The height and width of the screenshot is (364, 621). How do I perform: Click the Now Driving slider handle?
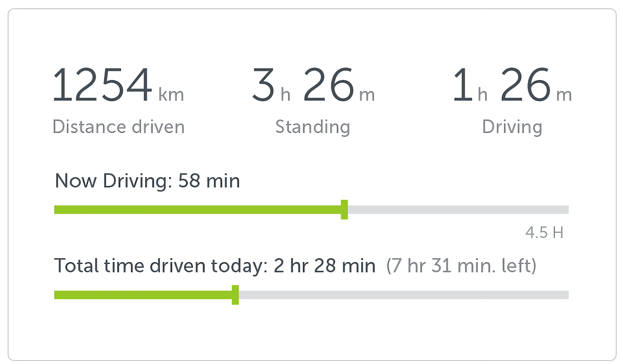click(x=344, y=210)
